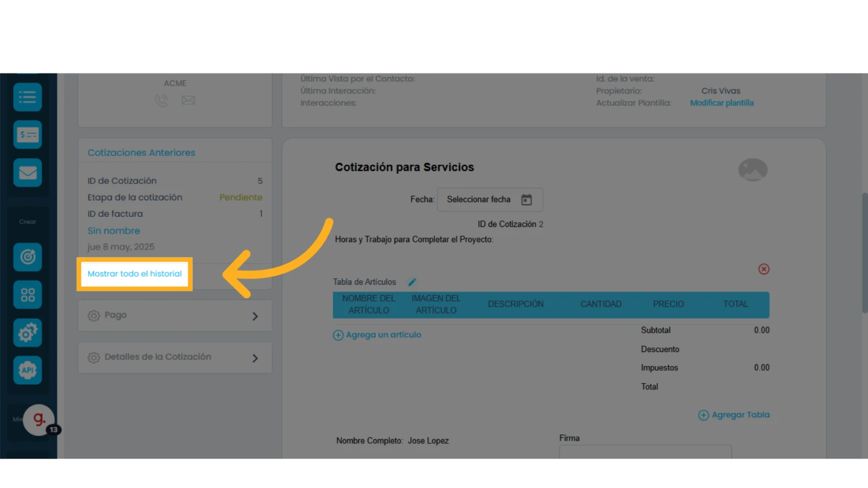Click Horas y Trabajo para Completar text

[x=414, y=239]
